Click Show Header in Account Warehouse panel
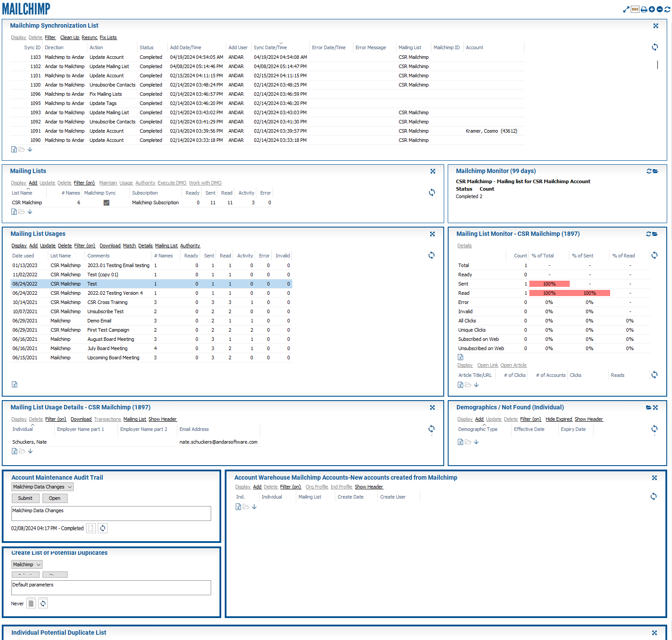This screenshot has width=672, height=640. [369, 487]
